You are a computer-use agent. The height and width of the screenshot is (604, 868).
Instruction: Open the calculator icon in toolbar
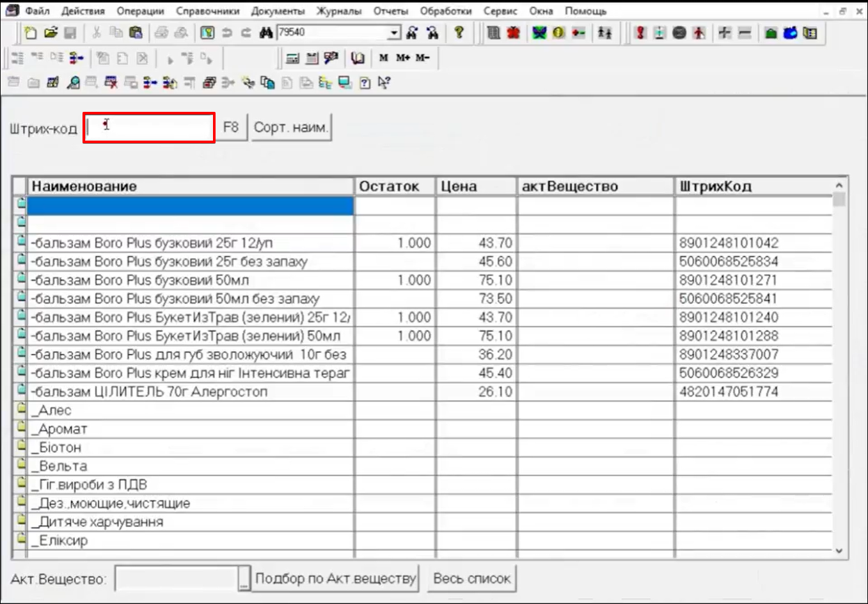click(292, 58)
